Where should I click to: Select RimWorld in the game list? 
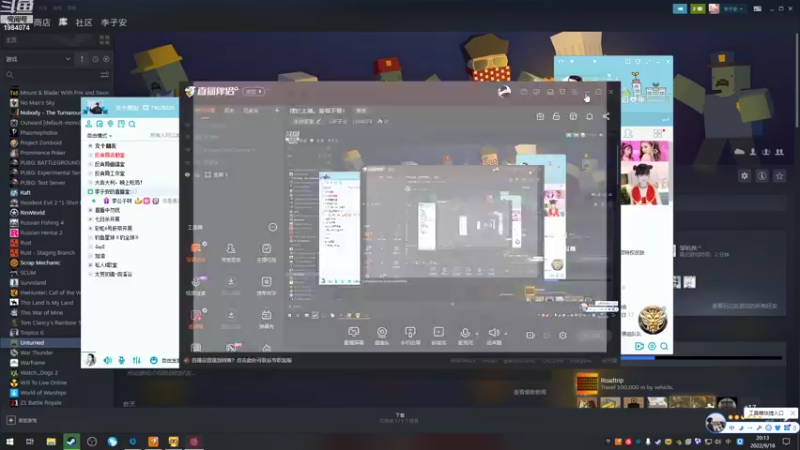pos(32,213)
